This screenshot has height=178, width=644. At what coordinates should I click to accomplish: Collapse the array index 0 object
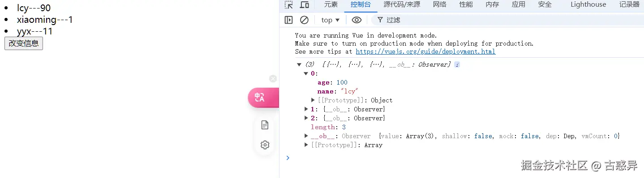306,74
